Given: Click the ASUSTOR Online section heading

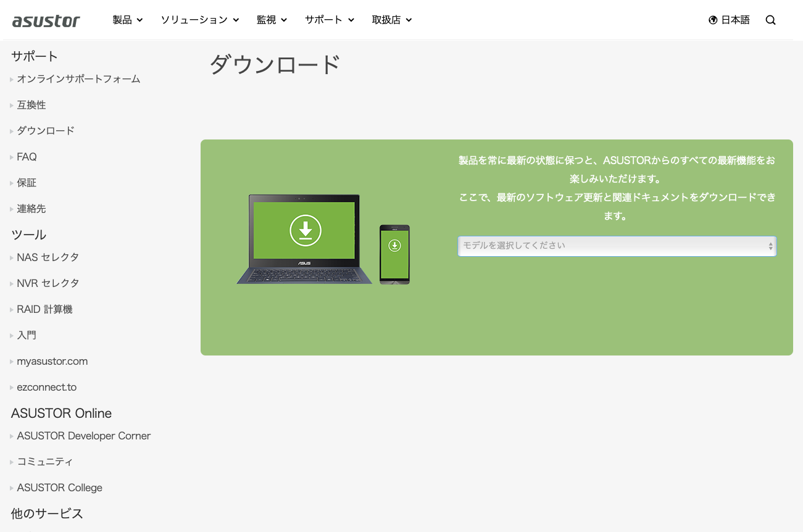Looking at the screenshot, I should tap(62, 413).
